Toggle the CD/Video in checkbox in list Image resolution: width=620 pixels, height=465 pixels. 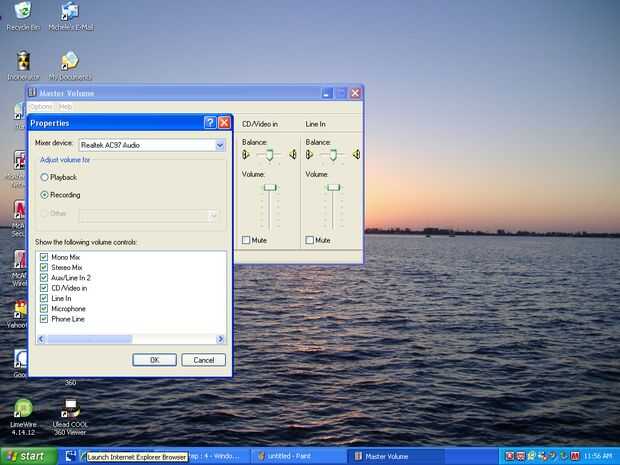pos(44,288)
